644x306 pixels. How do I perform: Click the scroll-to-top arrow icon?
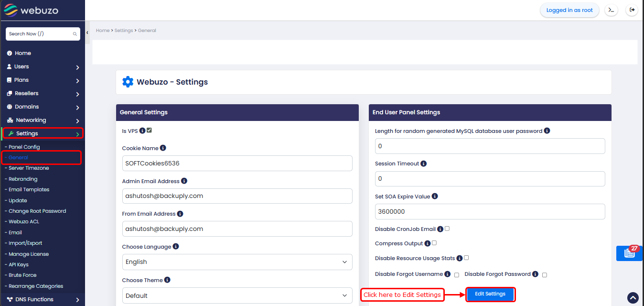[633, 298]
